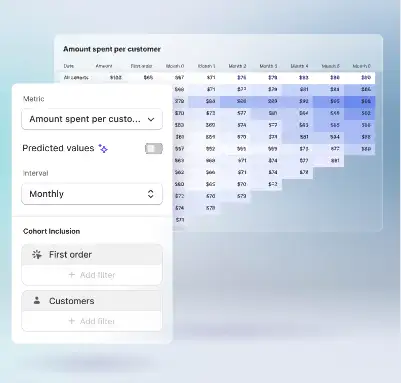Screen dimensions: 401x383
Task: Click the Interval field label
Action: pyautogui.click(x=35, y=173)
